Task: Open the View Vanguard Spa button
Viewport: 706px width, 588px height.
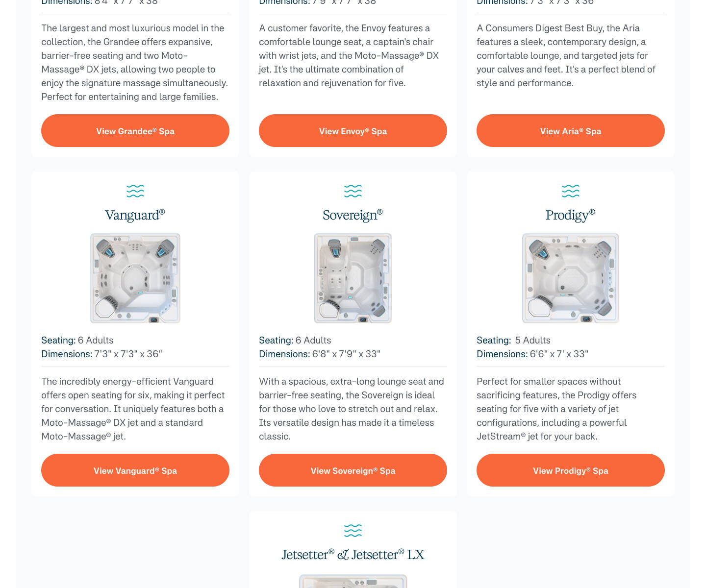Action: tap(135, 470)
